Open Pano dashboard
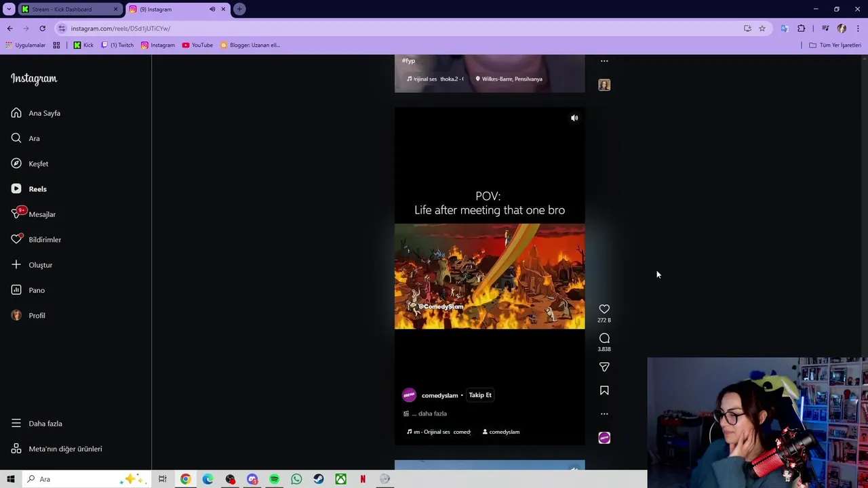The image size is (868, 488). [x=28, y=290]
